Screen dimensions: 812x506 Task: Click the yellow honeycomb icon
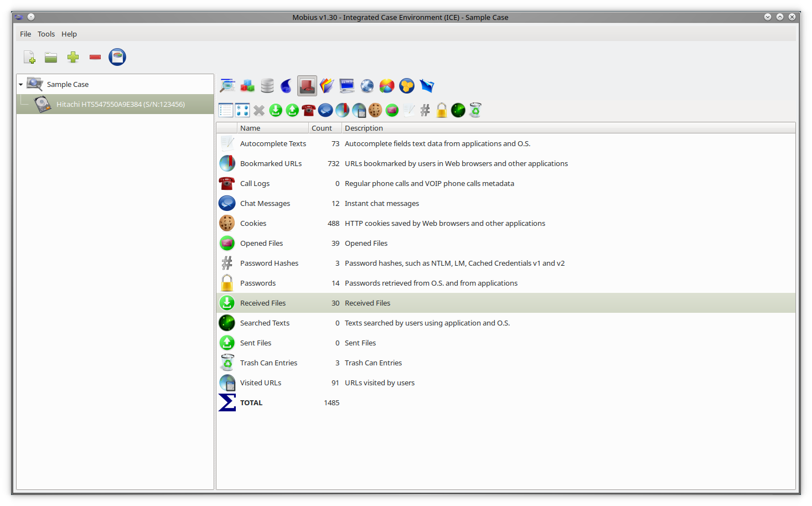point(407,86)
